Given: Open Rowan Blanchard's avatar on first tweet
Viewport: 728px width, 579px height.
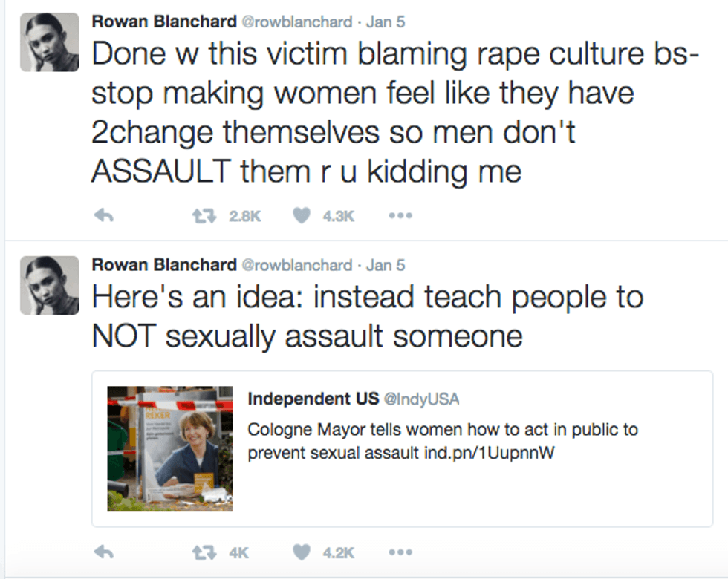Looking at the screenshot, I should point(49,42).
